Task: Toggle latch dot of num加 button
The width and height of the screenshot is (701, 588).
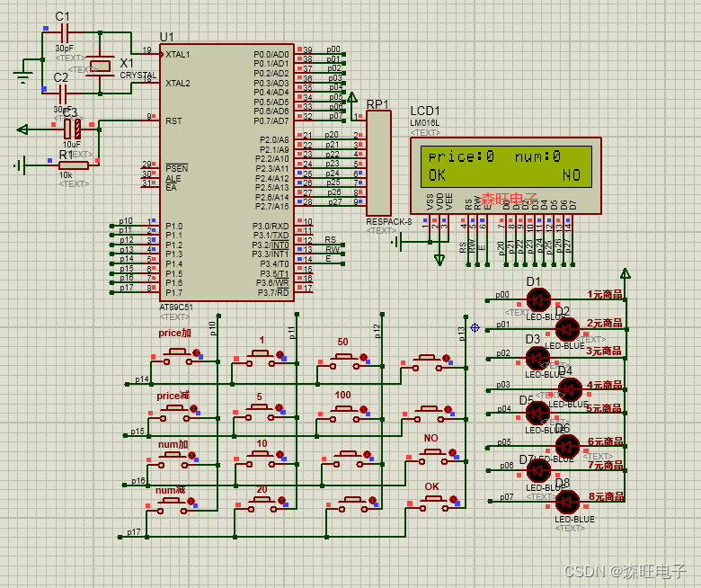Action: 191,456
